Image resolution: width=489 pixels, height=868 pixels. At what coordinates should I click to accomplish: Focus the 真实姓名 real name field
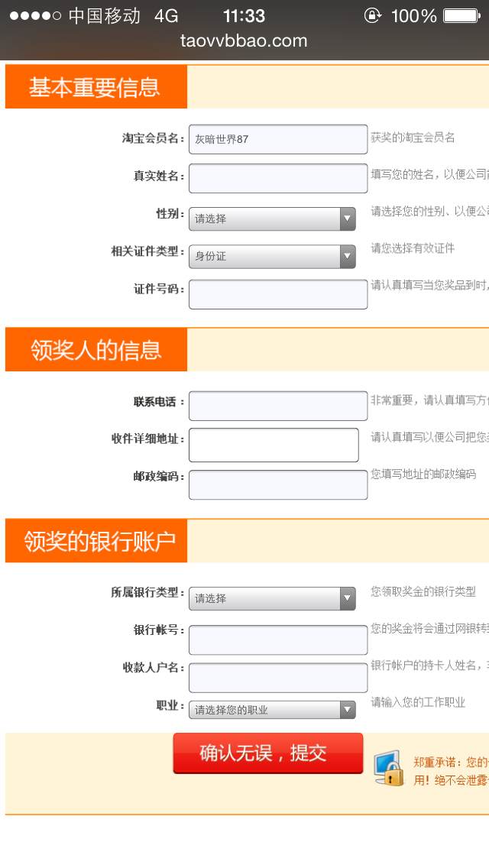[278, 178]
